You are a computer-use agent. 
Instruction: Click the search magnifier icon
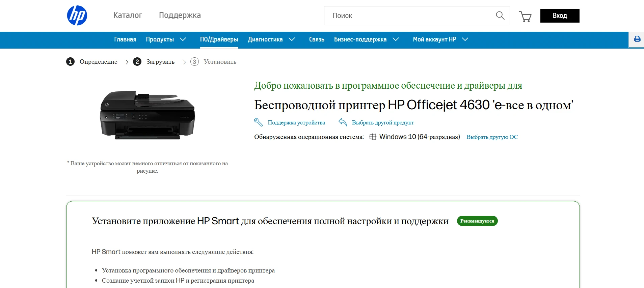click(x=500, y=16)
